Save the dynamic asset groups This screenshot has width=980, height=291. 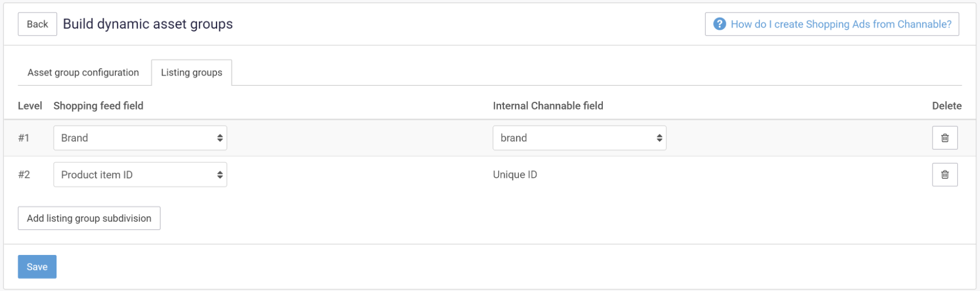tap(37, 267)
